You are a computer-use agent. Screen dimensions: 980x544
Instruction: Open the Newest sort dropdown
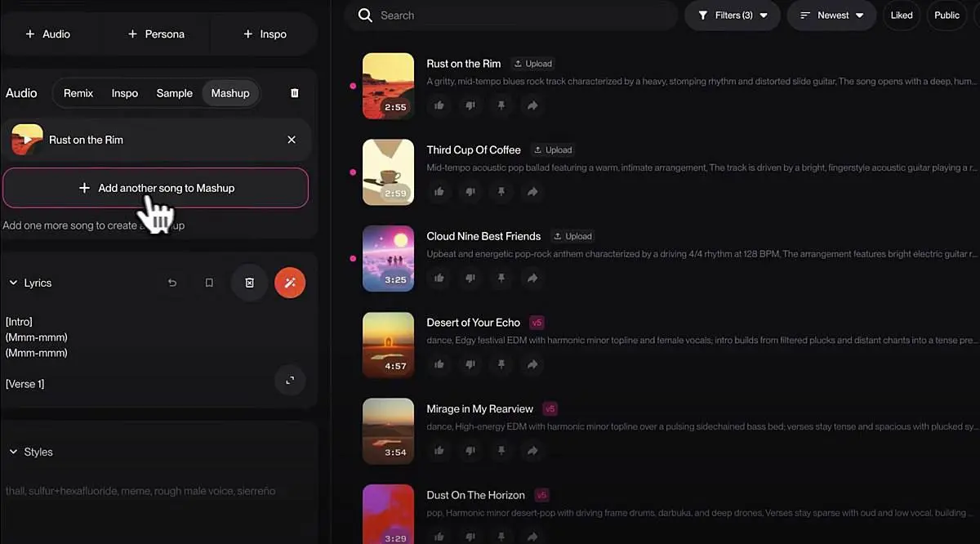click(x=831, y=16)
